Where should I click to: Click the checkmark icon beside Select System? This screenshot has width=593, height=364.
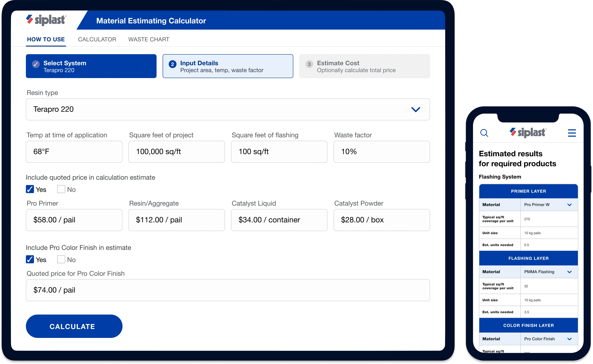point(36,64)
